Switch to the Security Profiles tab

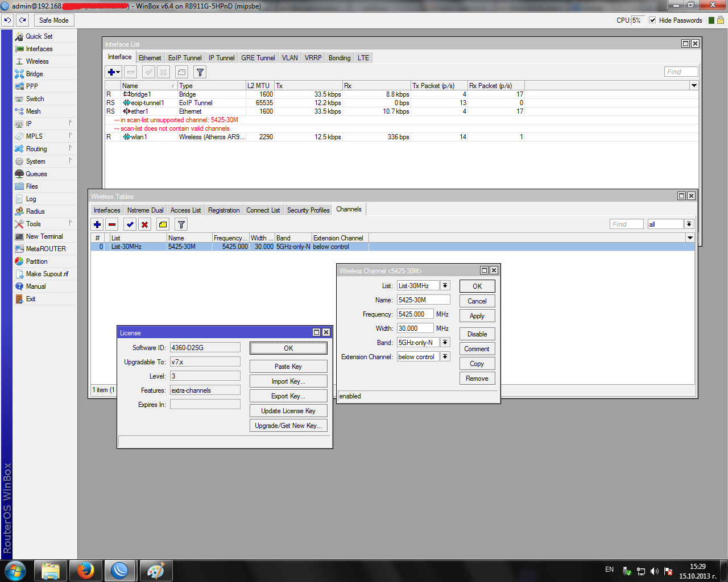308,210
